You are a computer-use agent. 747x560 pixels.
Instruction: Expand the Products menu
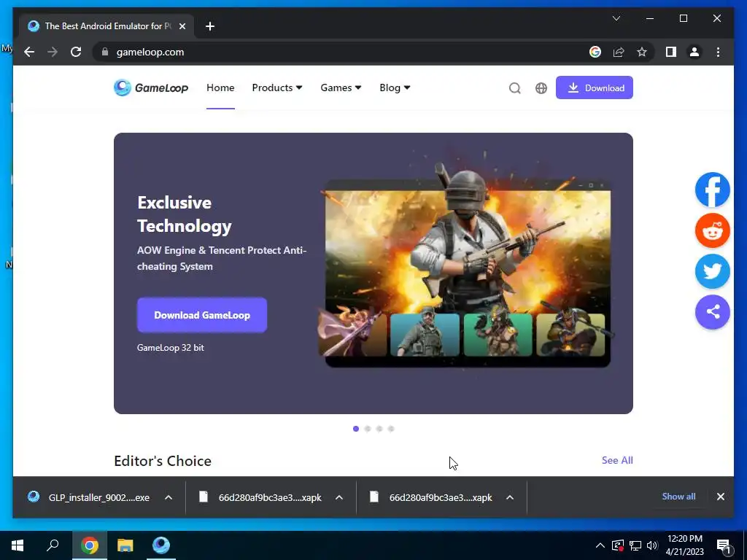(276, 87)
